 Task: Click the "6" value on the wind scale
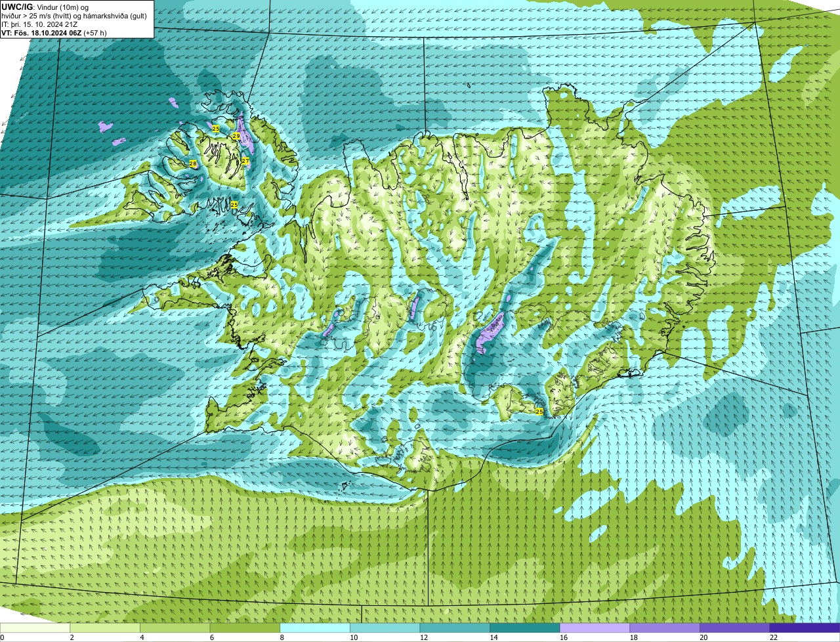(211, 637)
